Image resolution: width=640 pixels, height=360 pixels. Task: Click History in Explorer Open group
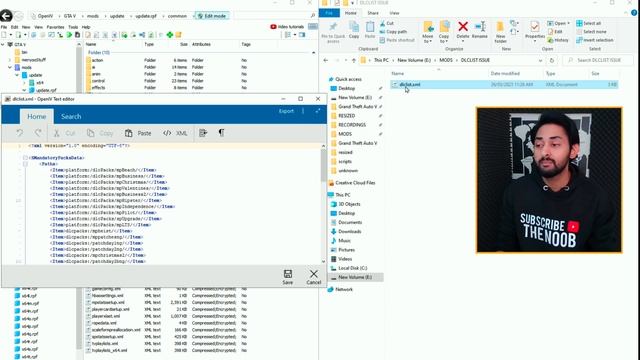(x=558, y=40)
